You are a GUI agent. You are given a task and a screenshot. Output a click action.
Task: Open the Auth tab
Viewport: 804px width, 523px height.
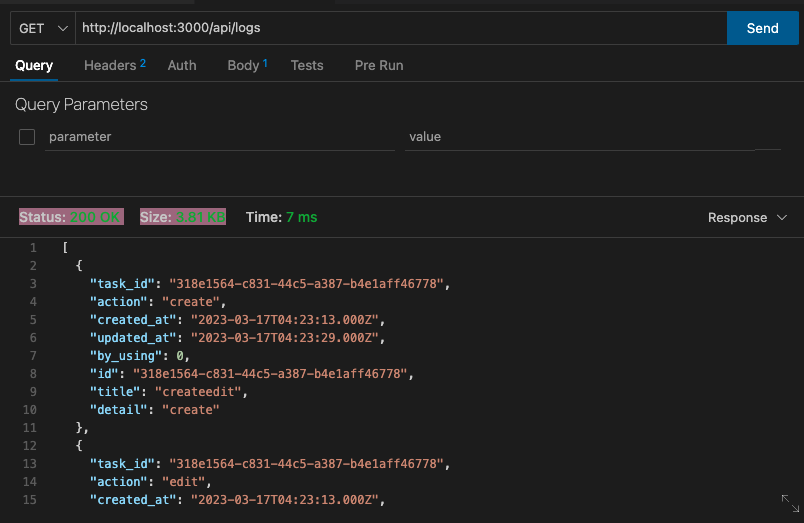pyautogui.click(x=182, y=66)
